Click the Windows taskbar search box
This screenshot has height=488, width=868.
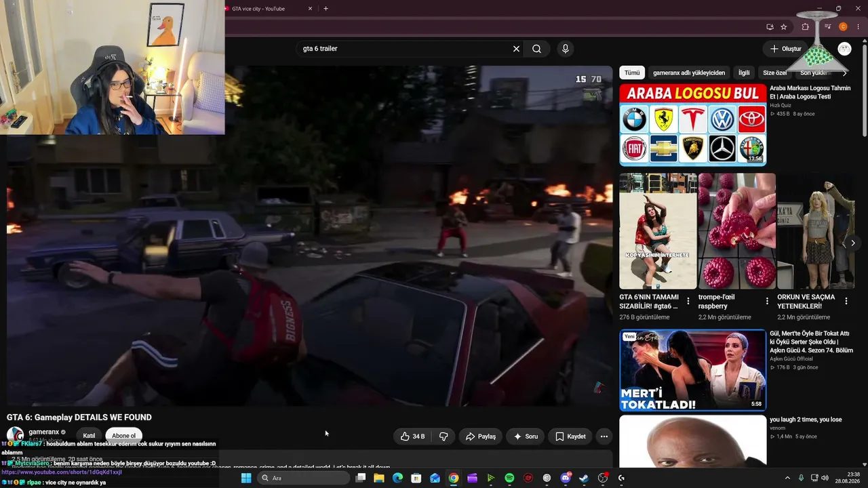303,478
